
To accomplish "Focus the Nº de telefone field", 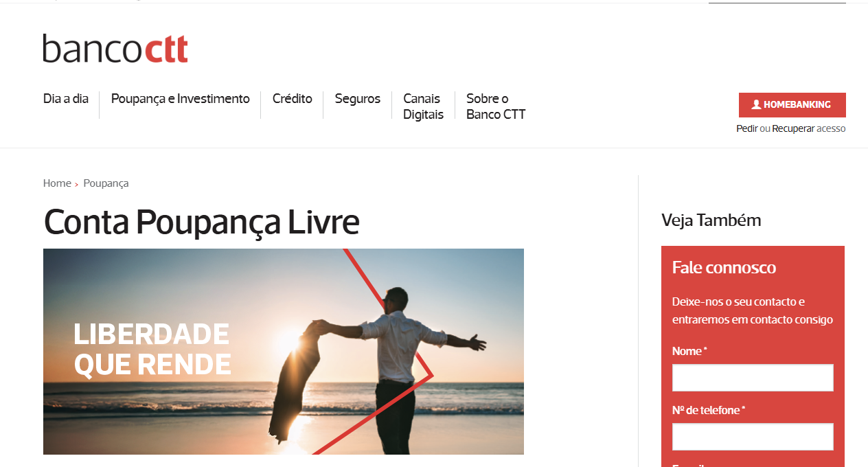I will (x=753, y=437).
